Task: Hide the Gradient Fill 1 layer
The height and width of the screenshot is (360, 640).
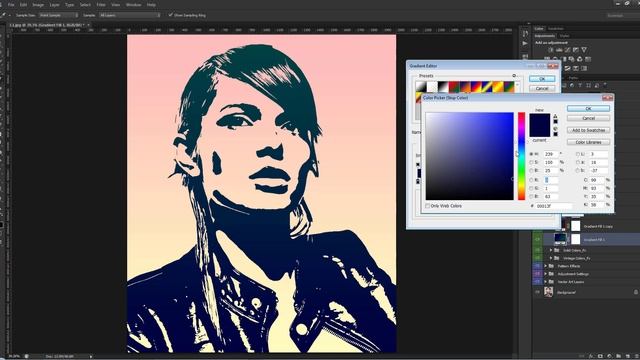Action: point(537,239)
